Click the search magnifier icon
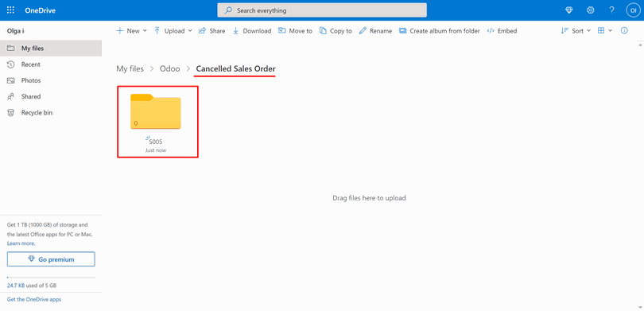 click(228, 10)
